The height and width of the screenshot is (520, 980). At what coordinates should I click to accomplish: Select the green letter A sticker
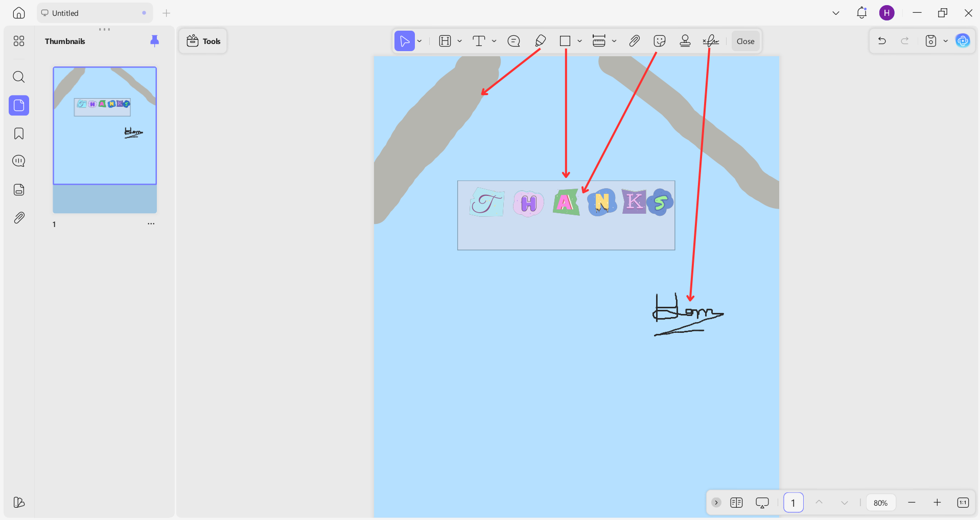point(566,202)
